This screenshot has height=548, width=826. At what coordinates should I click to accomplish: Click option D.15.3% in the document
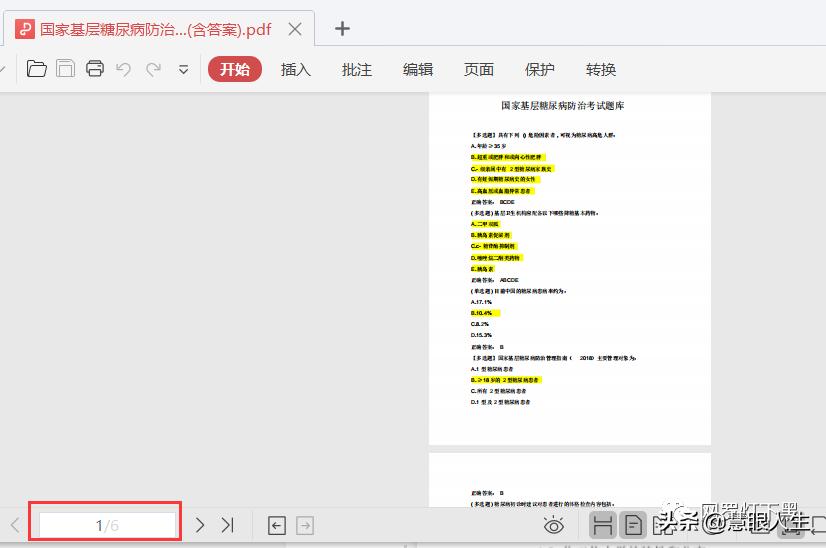click(x=481, y=335)
